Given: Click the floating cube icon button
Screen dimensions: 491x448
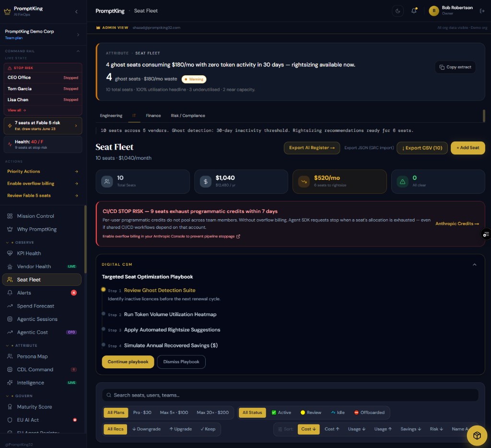Looking at the screenshot, I should 477,436.
